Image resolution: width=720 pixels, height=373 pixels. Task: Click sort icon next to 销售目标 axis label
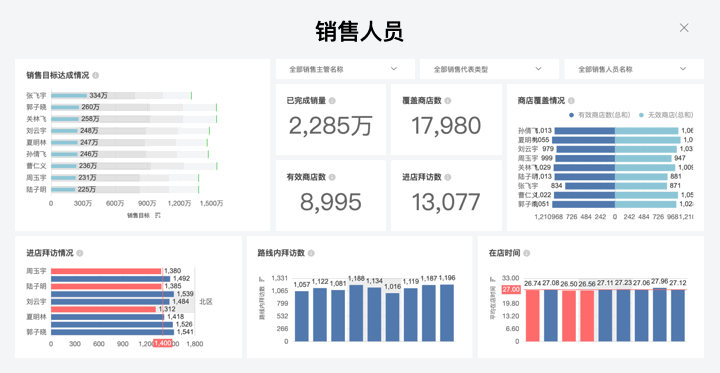(158, 215)
